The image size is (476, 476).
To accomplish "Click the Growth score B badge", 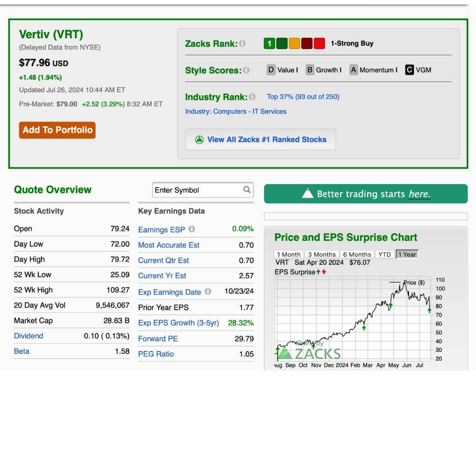I will click(x=310, y=70).
